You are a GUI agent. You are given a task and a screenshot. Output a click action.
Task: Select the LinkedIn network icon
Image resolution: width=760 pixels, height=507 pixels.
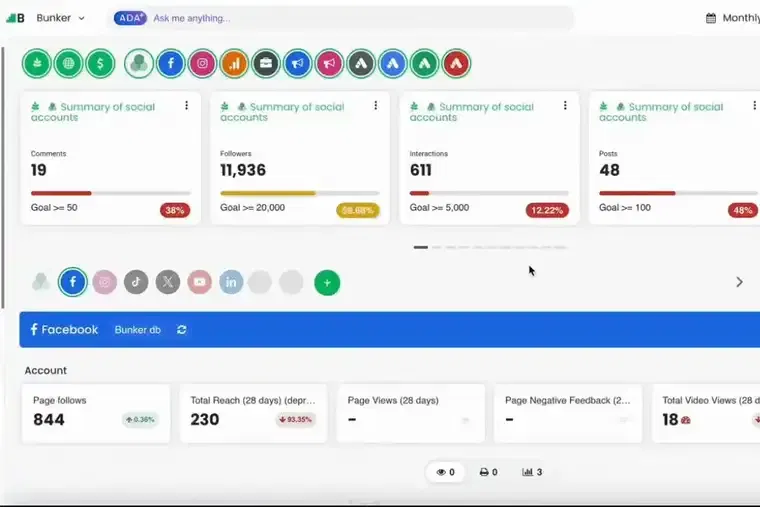click(231, 282)
